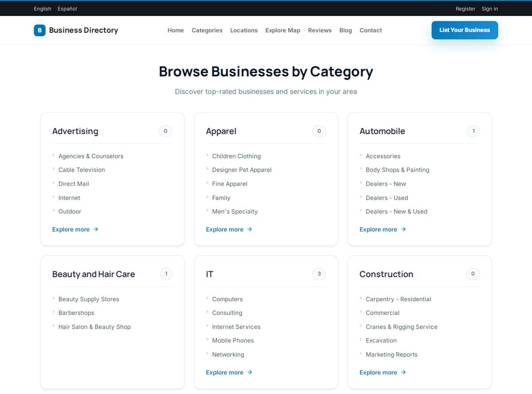Open the Business Directory site title
The image size is (532, 394).
83,30
